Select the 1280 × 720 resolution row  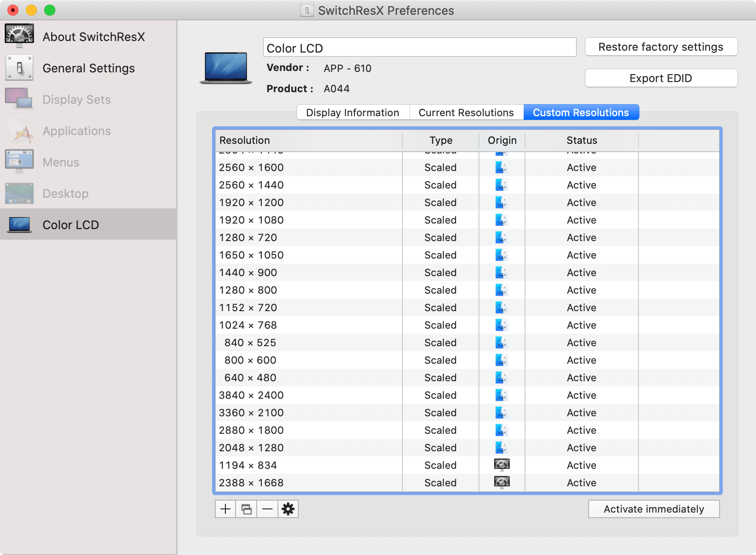click(x=467, y=237)
